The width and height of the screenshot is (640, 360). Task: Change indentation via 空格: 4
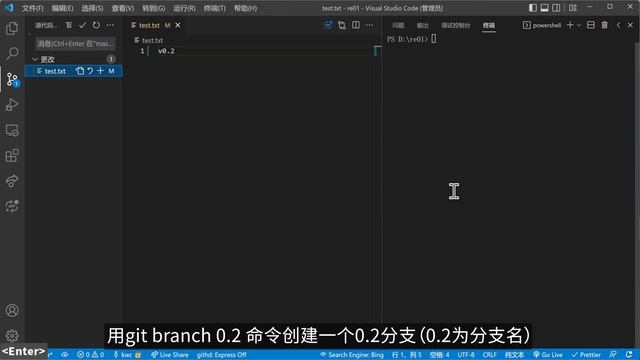coord(439,355)
